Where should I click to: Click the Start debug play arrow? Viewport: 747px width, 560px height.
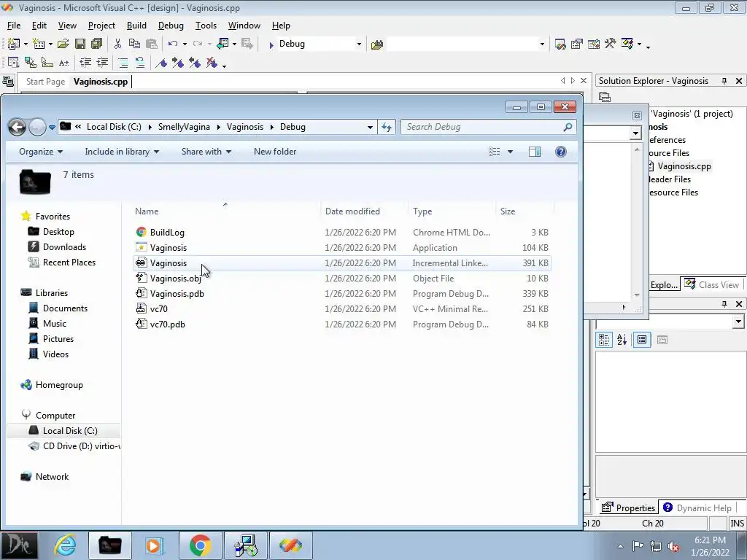point(271,44)
